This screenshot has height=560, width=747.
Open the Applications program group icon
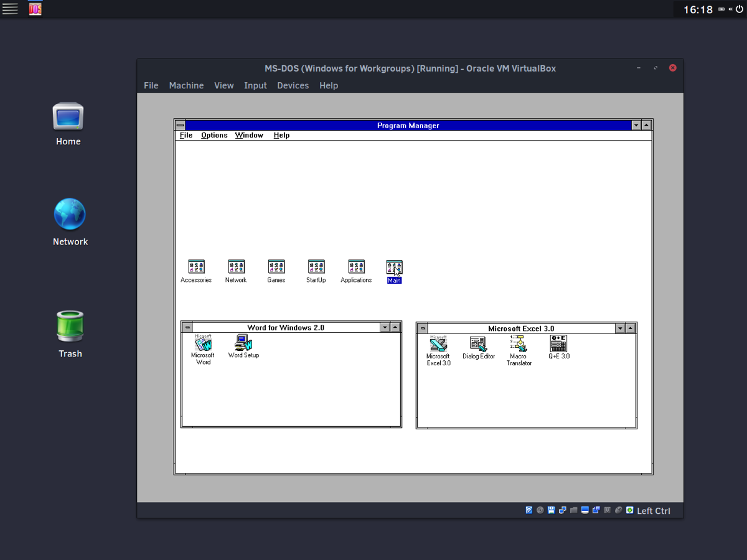[x=356, y=271]
